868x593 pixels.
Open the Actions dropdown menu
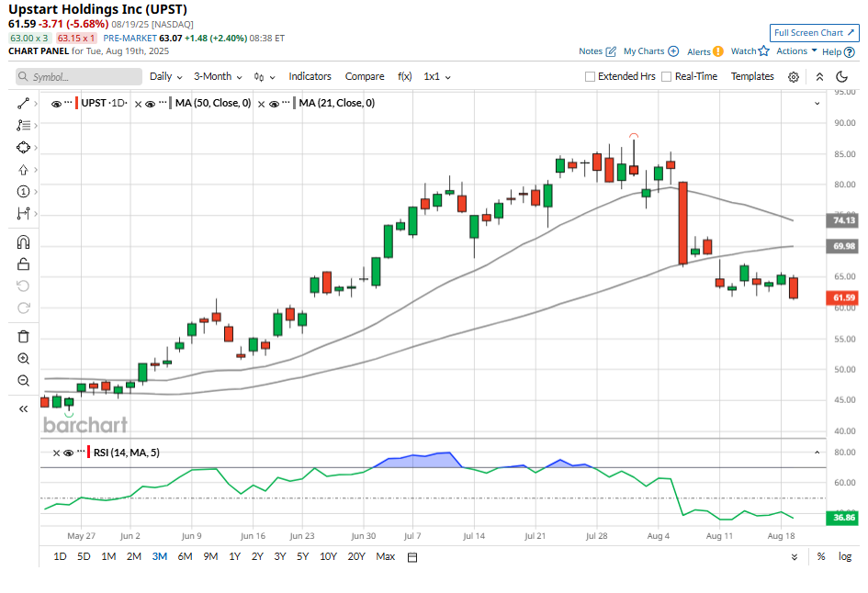[796, 51]
